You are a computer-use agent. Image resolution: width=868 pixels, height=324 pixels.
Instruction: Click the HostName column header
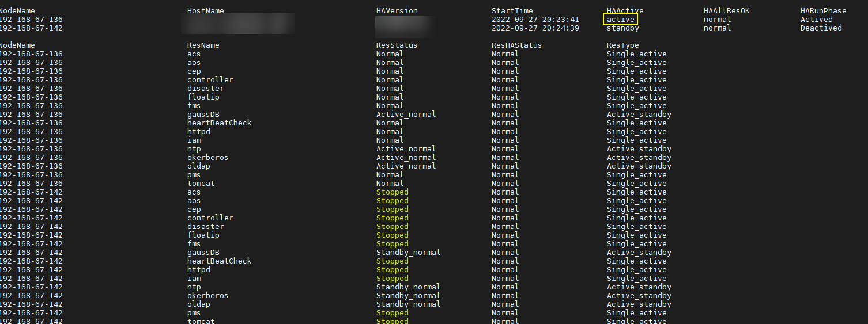pos(205,11)
